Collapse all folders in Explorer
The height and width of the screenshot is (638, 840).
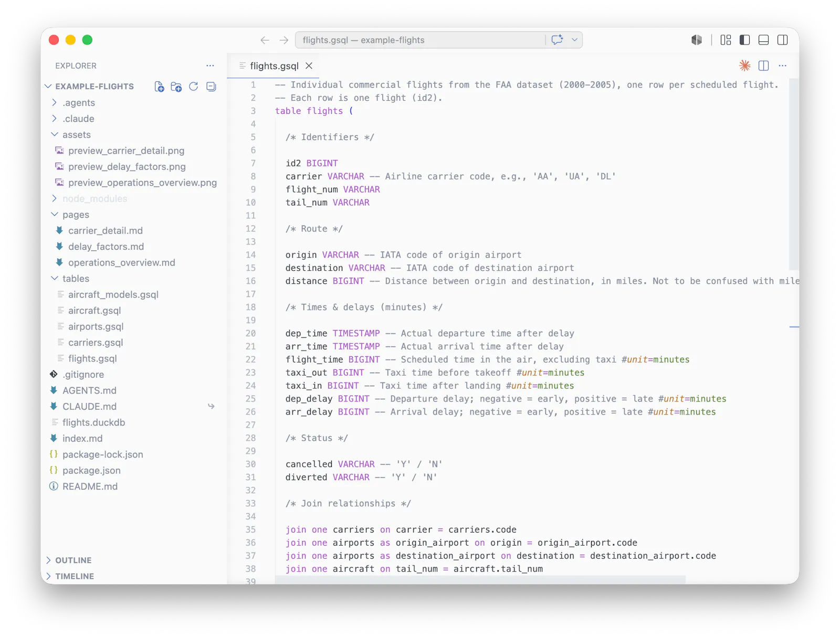pos(211,87)
